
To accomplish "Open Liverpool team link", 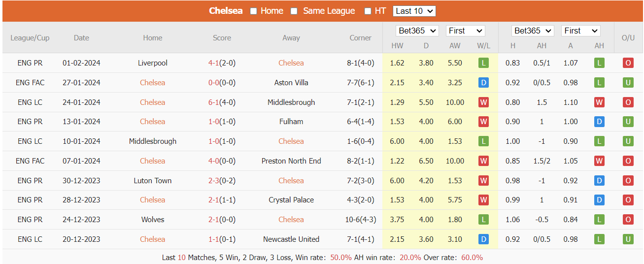I will [x=153, y=63].
